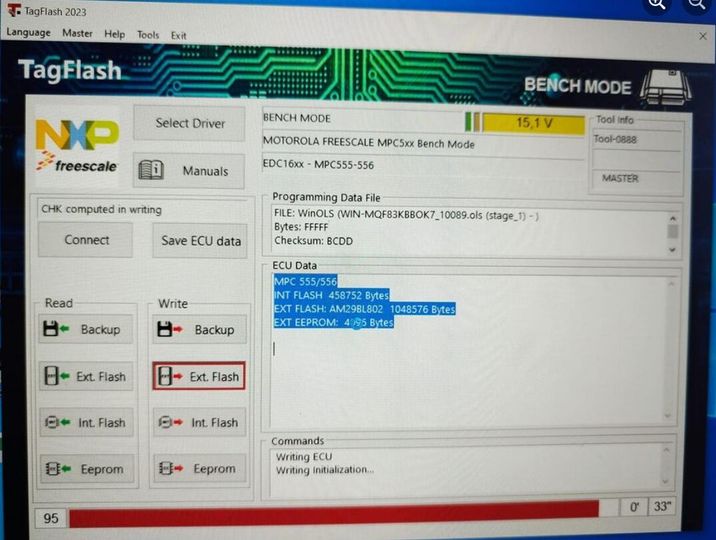716x540 pixels.
Task: Click the seconds elapsed timer box
Action: (662, 506)
